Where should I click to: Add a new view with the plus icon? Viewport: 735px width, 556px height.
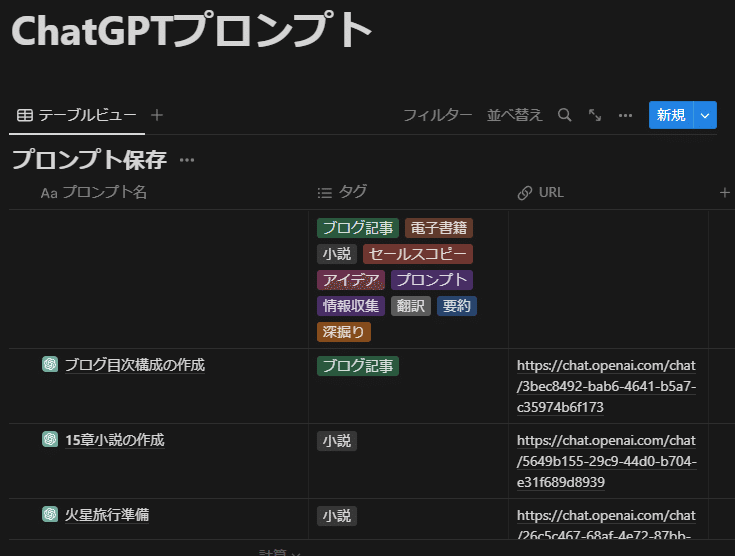157,115
